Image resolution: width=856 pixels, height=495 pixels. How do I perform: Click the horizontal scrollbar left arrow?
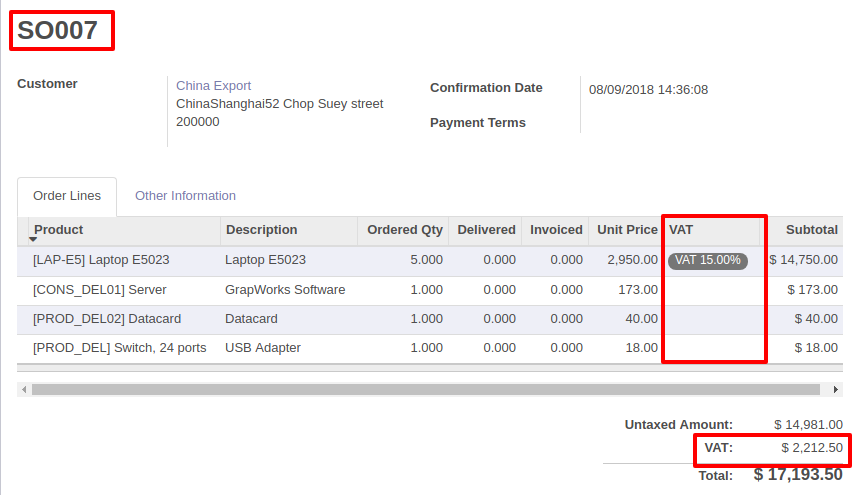(23, 390)
